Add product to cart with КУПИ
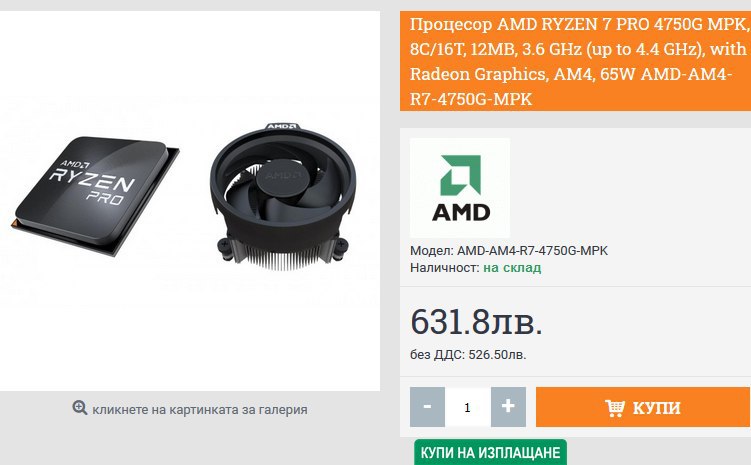Viewport: 751px width, 465px height. click(643, 407)
